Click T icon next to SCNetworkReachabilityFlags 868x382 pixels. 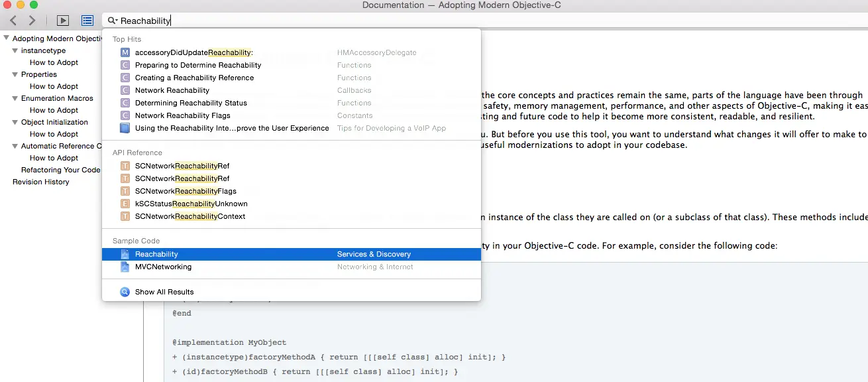coord(125,191)
